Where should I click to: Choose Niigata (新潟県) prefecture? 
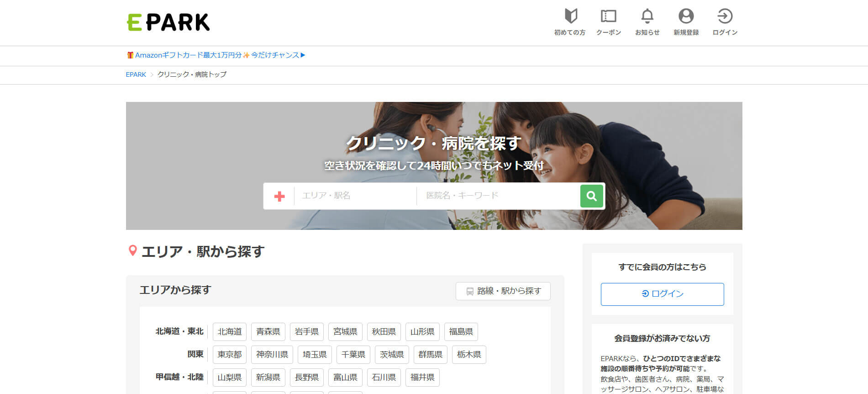tap(268, 378)
